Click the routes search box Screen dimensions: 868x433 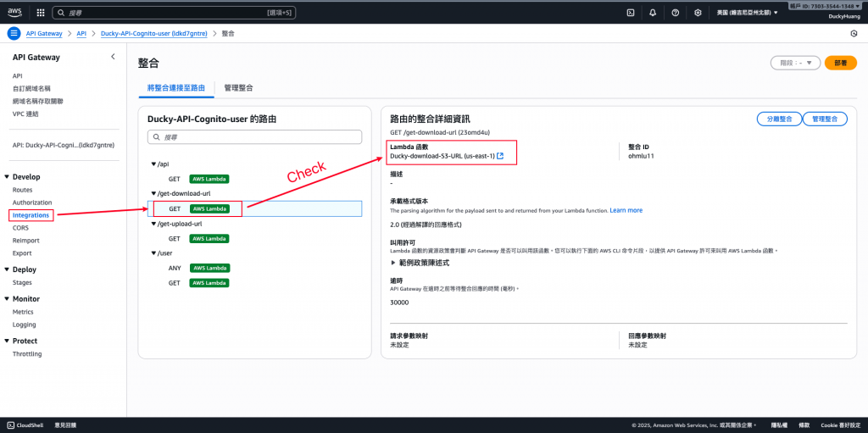point(254,136)
